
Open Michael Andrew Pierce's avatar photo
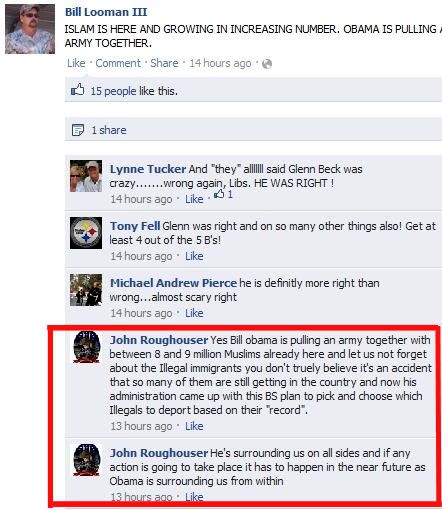tap(86, 290)
